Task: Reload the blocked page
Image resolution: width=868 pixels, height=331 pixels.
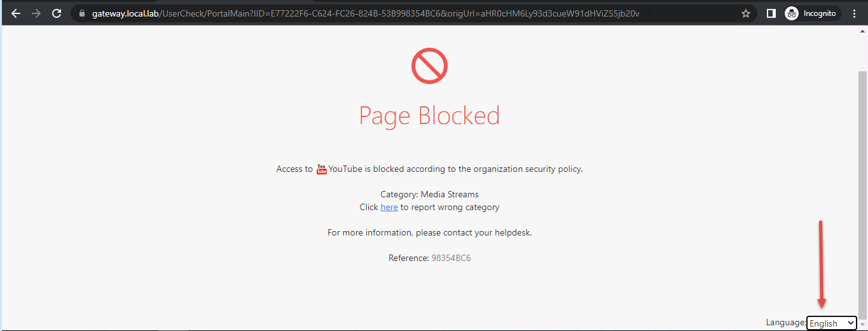Action: pyautogui.click(x=57, y=13)
